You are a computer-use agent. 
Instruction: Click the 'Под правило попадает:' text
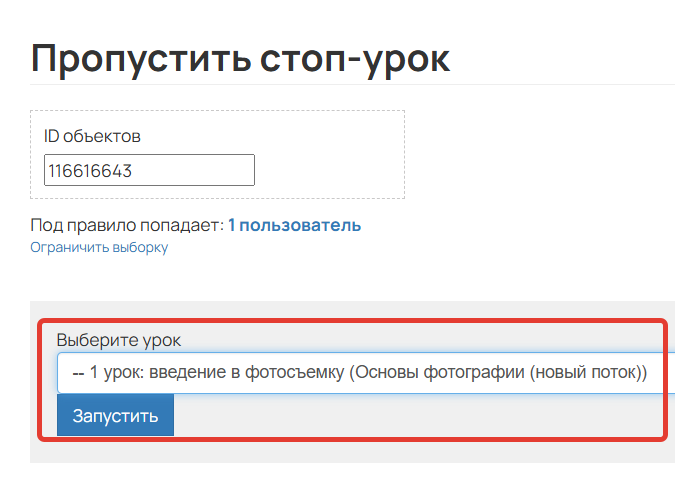click(127, 225)
